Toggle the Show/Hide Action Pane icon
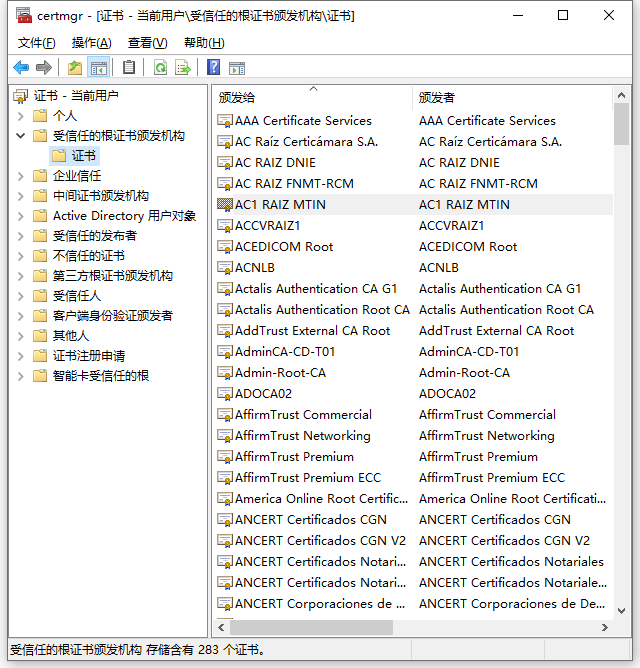The height and width of the screenshot is (668, 640). (237, 68)
